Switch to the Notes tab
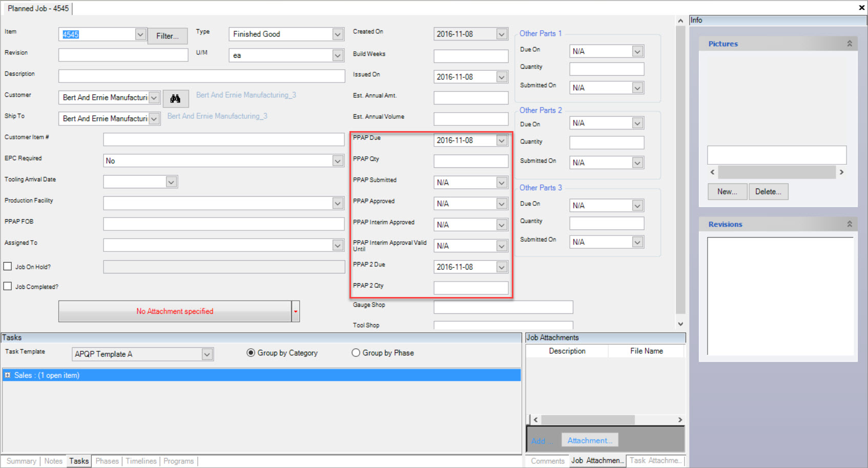Screen dimensions: 868x468 [x=53, y=461]
